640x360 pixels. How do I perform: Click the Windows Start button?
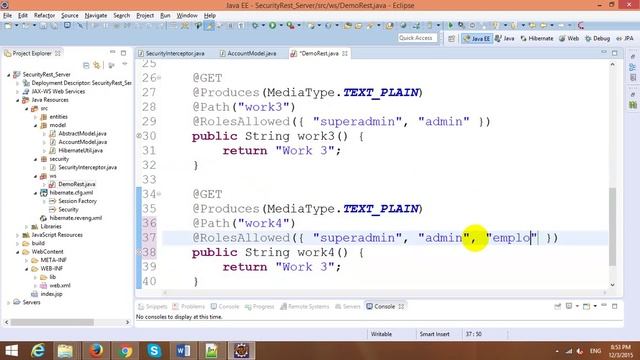[11, 351]
